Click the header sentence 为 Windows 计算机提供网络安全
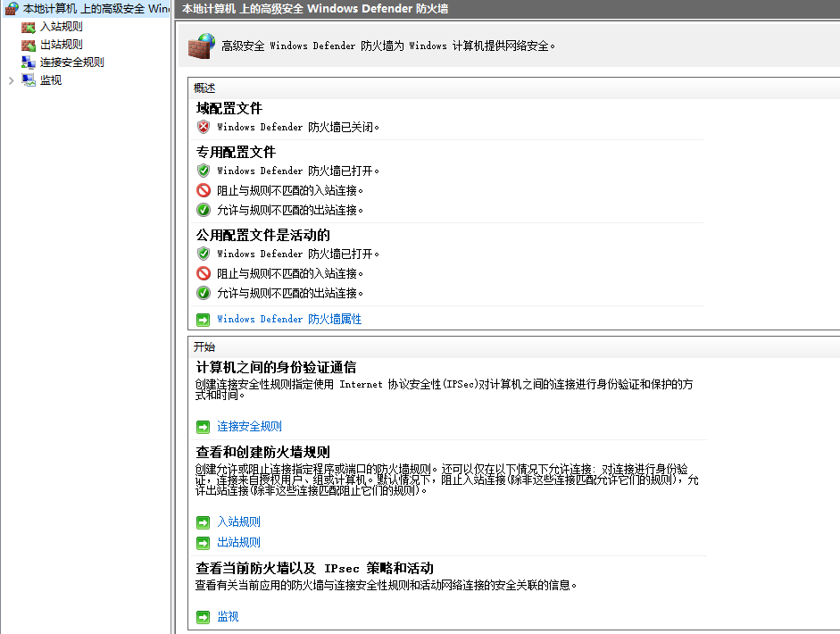 [474, 46]
